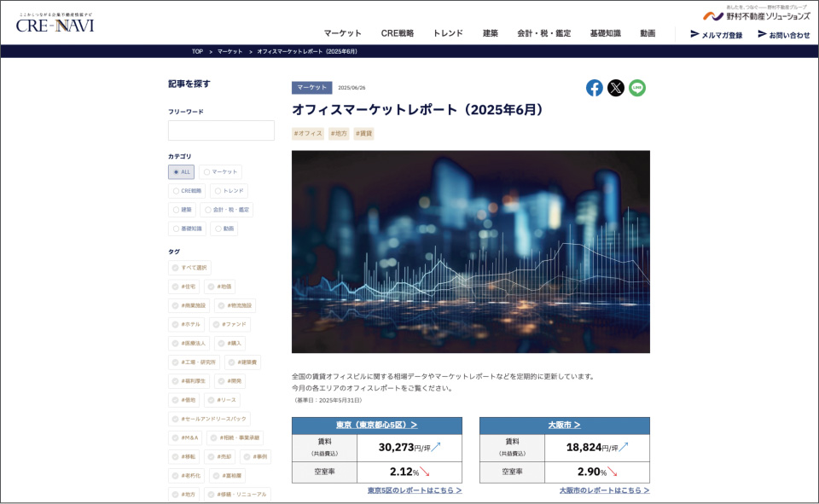Open マーケット in top navigation
Image resolution: width=819 pixels, height=504 pixels.
[x=342, y=33]
